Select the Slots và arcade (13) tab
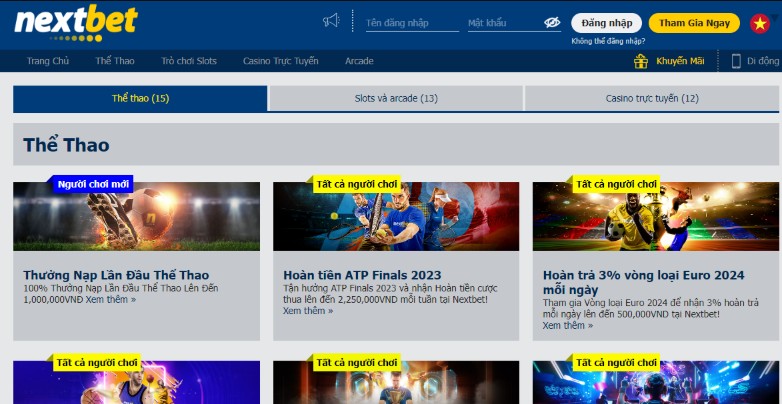The height and width of the screenshot is (404, 782). click(396, 98)
